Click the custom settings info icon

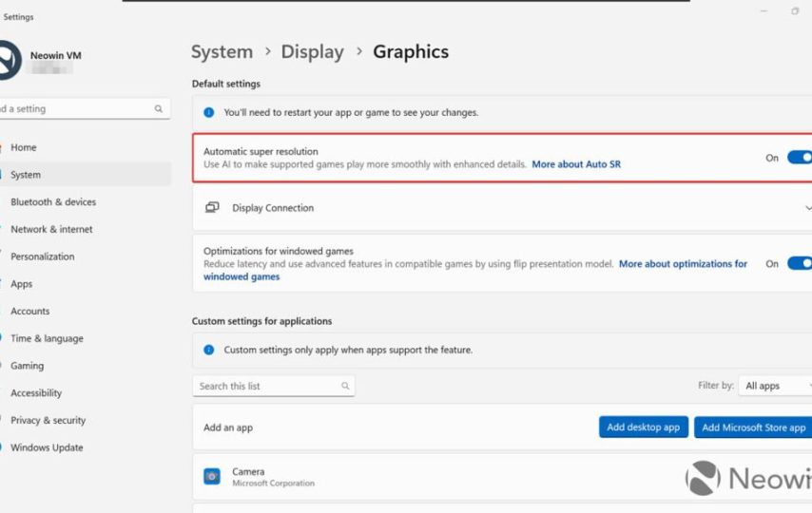pos(209,350)
